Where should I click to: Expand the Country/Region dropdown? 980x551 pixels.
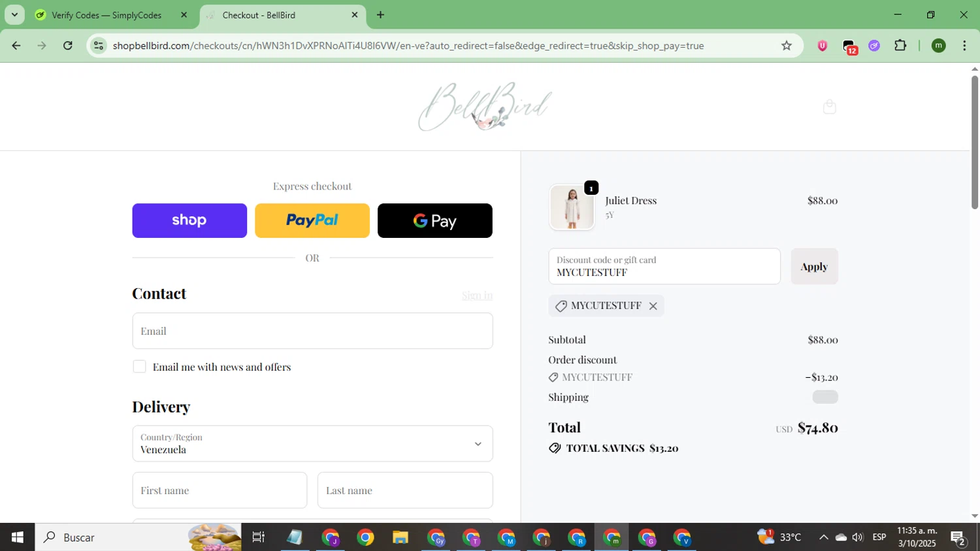(312, 444)
